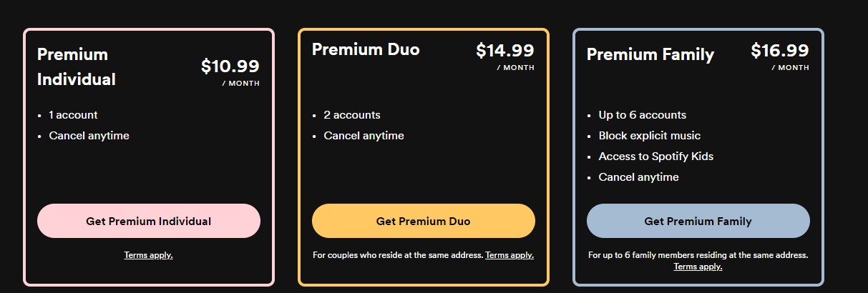Viewport: 868px width, 293px height.
Task: Click the $14.99 monthly price
Action: (504, 50)
